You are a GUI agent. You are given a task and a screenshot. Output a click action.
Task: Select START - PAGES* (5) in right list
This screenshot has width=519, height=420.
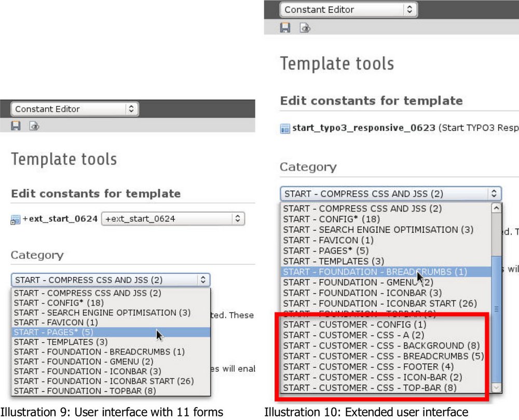pos(386,250)
